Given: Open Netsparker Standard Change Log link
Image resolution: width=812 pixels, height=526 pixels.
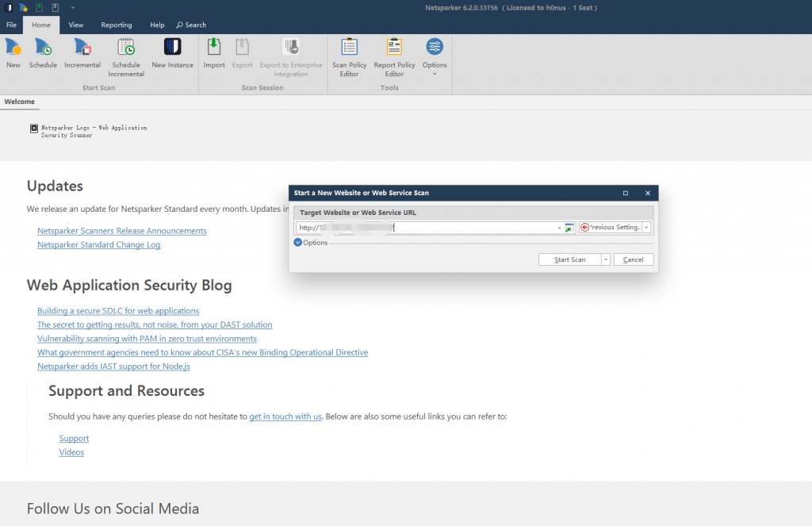Looking at the screenshot, I should point(99,244).
